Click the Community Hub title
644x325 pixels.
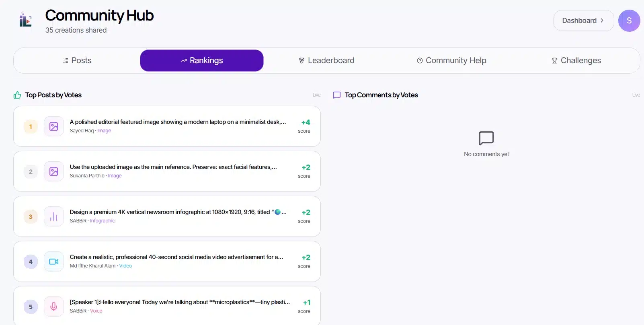click(99, 15)
